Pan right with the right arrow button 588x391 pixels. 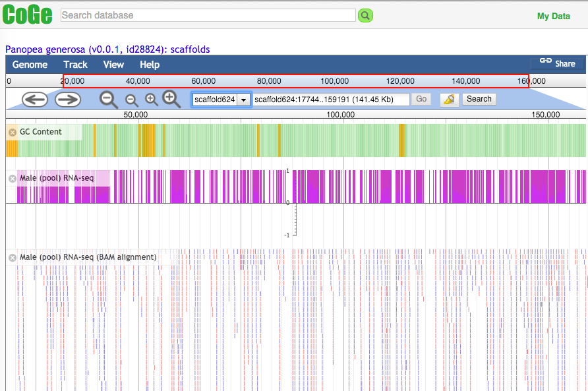click(x=68, y=100)
